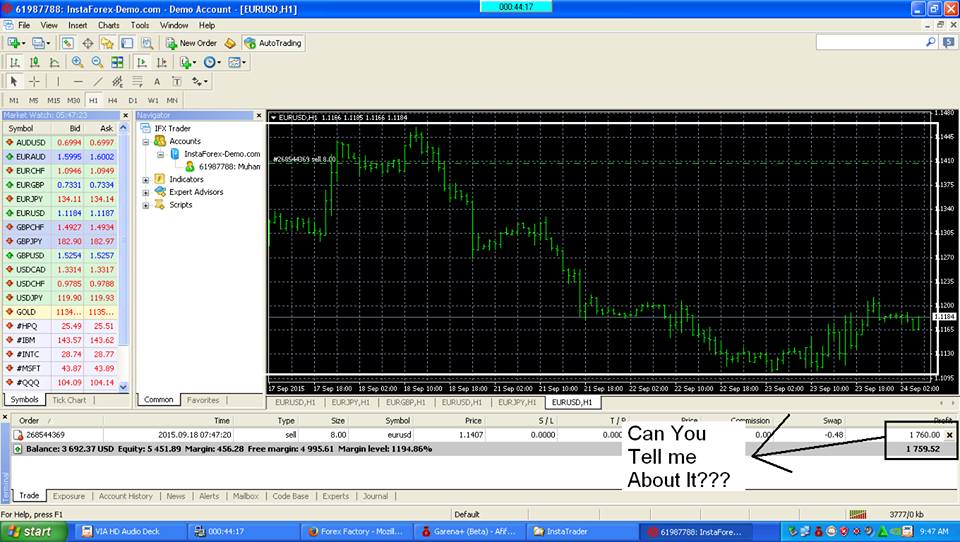The image size is (960, 542).
Task: Open the Data Window crosshair icon
Action: click(88, 43)
